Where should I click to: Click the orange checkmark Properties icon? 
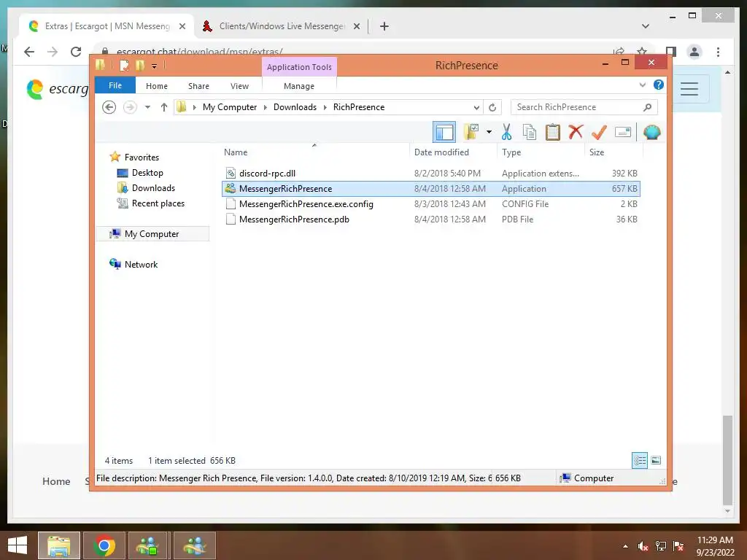[x=599, y=132]
